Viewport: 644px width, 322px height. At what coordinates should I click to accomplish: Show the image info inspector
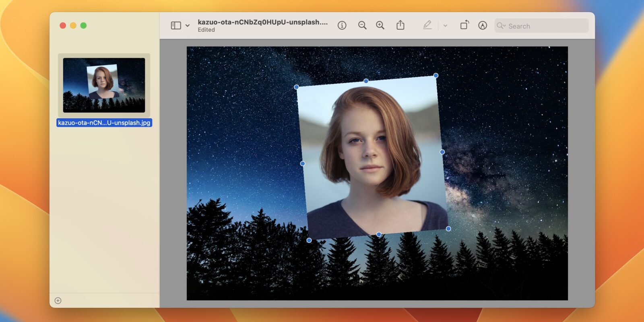coord(342,25)
